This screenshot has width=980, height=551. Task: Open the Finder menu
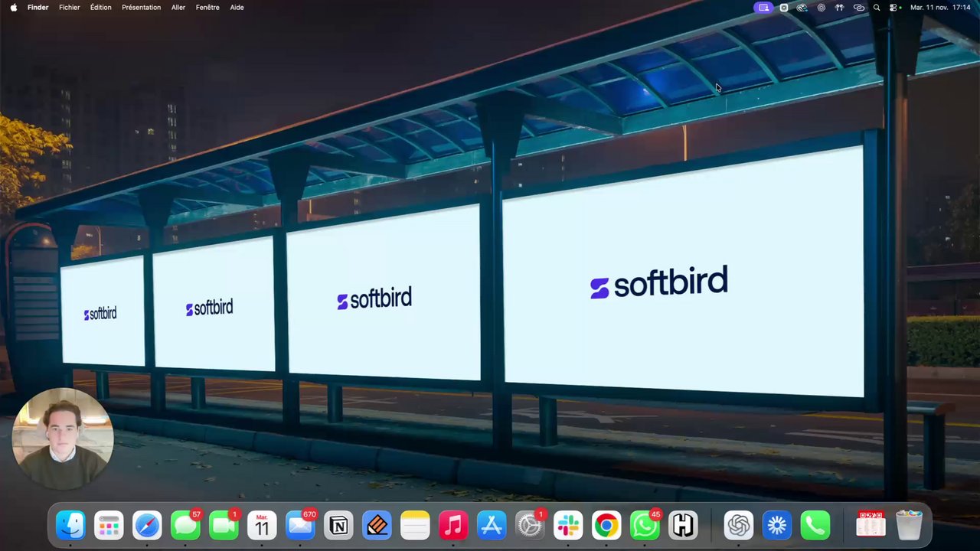(x=38, y=7)
